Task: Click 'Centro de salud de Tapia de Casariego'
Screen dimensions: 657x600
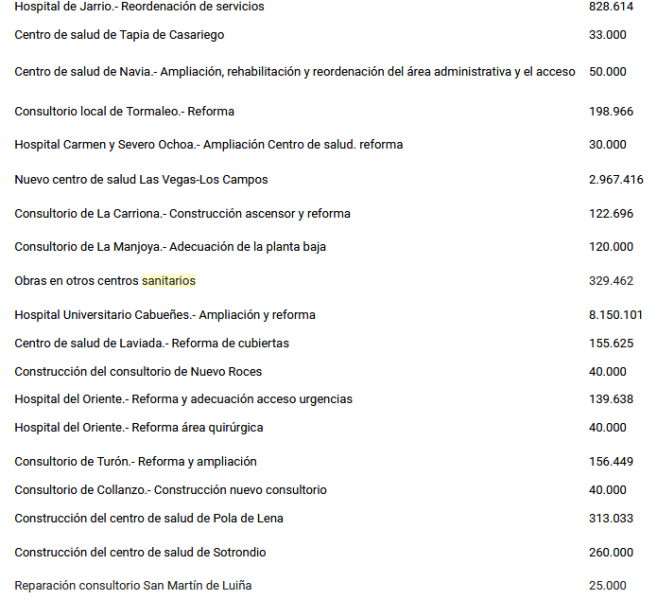Action: 119,35
